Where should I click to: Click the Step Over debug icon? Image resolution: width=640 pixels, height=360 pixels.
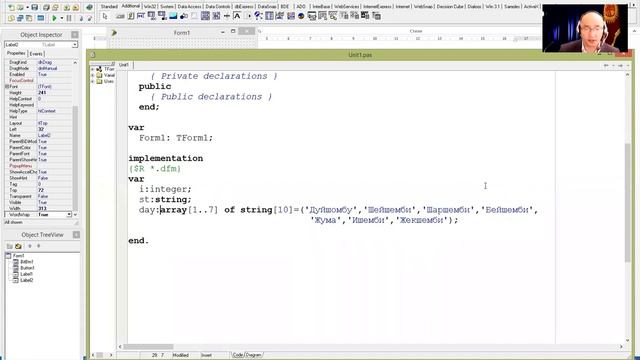[x=89, y=18]
